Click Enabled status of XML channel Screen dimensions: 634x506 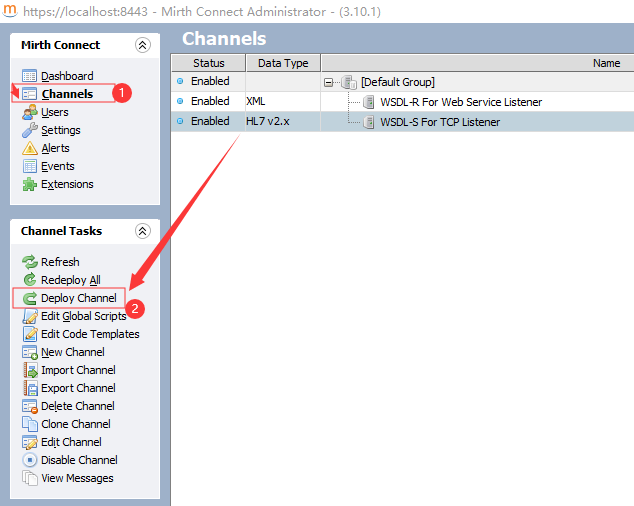[210, 101]
